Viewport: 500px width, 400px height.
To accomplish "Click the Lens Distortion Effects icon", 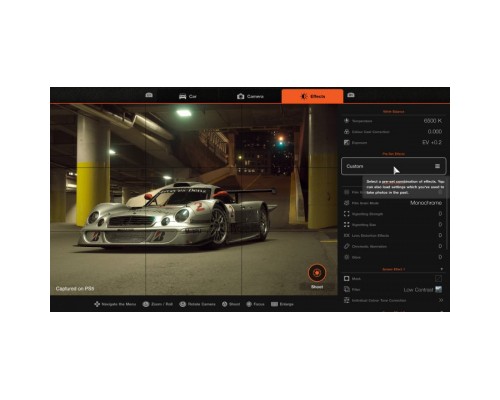I will 347,236.
